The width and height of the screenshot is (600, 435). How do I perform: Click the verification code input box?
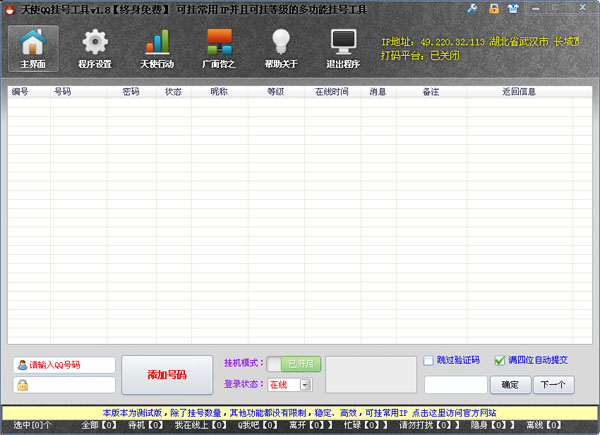pos(456,384)
